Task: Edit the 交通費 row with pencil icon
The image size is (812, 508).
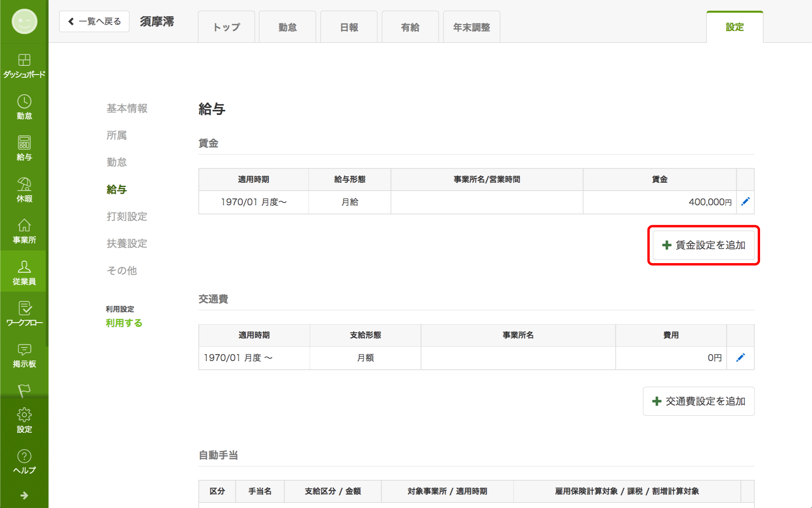Action: tap(740, 358)
